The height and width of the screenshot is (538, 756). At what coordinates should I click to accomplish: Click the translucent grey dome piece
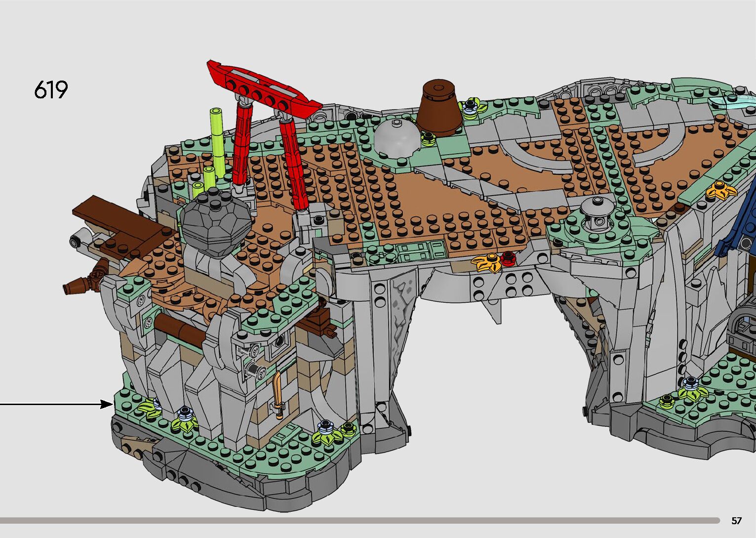tap(397, 138)
